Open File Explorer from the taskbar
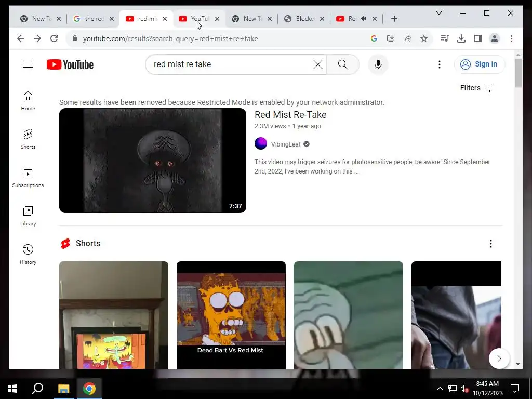 (x=63, y=389)
